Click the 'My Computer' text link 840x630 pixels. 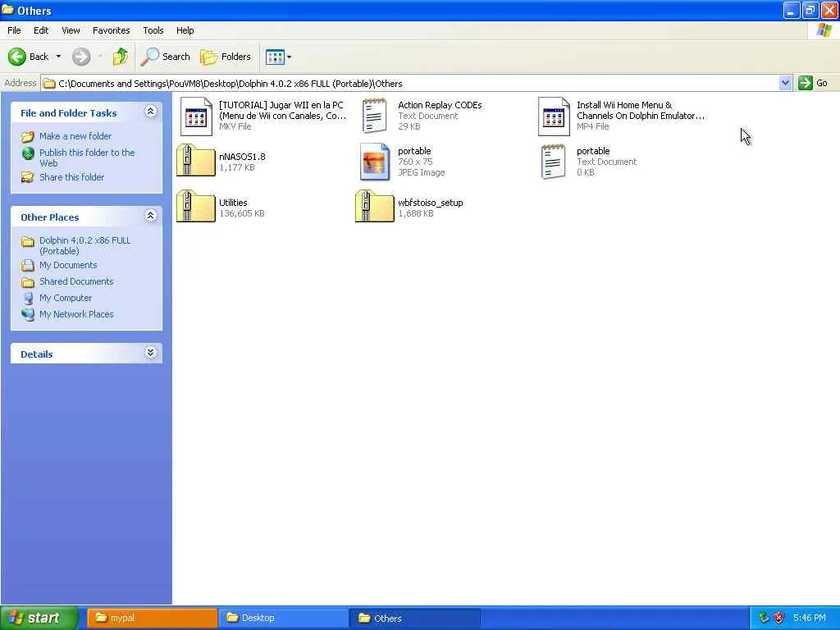(x=66, y=298)
